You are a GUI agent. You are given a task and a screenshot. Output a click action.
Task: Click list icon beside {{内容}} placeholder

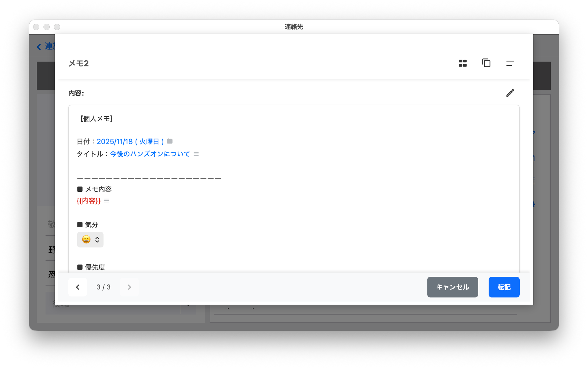107,201
